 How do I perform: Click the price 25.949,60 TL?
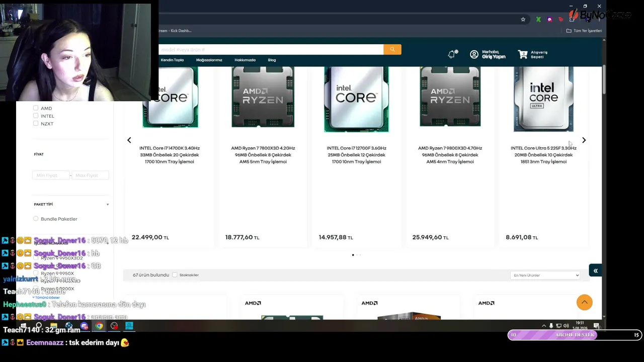pyautogui.click(x=430, y=237)
